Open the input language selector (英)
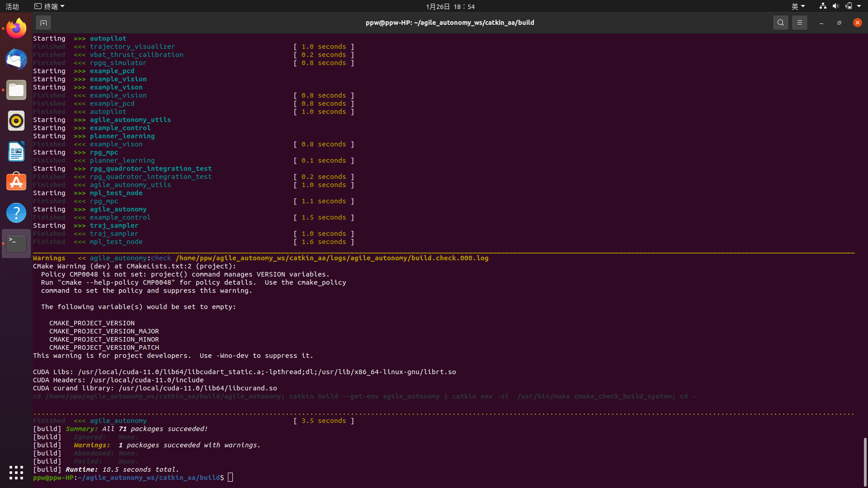This screenshot has width=868, height=488. 797,6
